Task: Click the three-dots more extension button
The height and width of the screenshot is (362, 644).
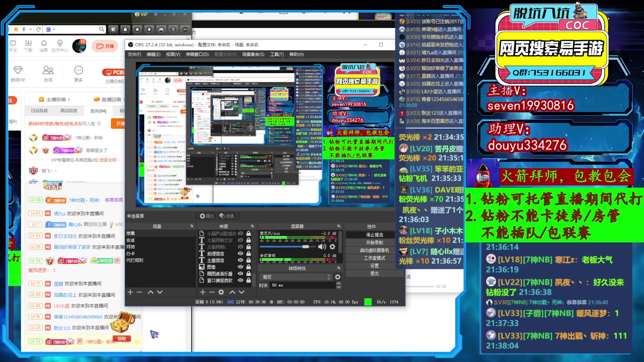Action: [x=185, y=29]
